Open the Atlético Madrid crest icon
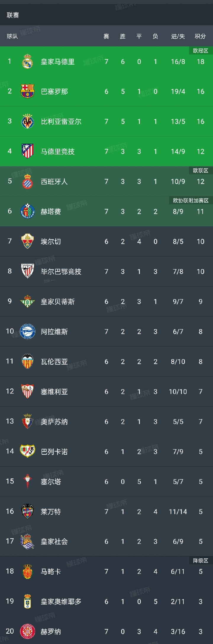This screenshot has height=644, width=213. (x=28, y=151)
